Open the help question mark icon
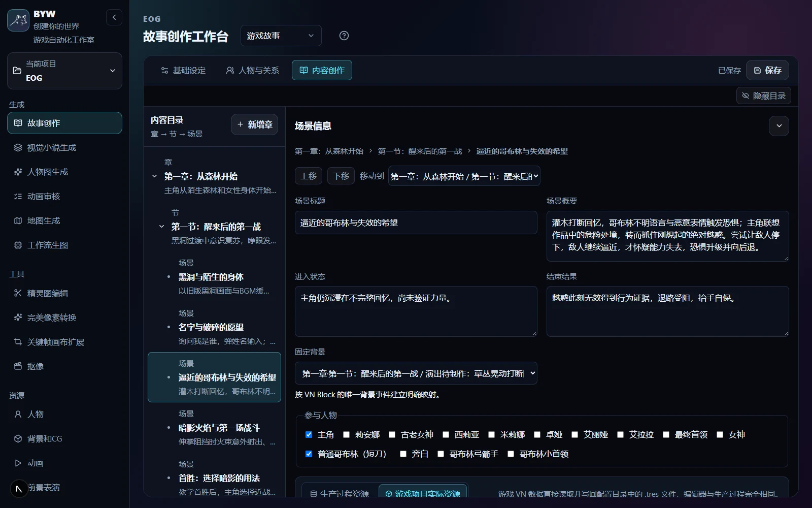Image resolution: width=812 pixels, height=508 pixels. pos(344,36)
